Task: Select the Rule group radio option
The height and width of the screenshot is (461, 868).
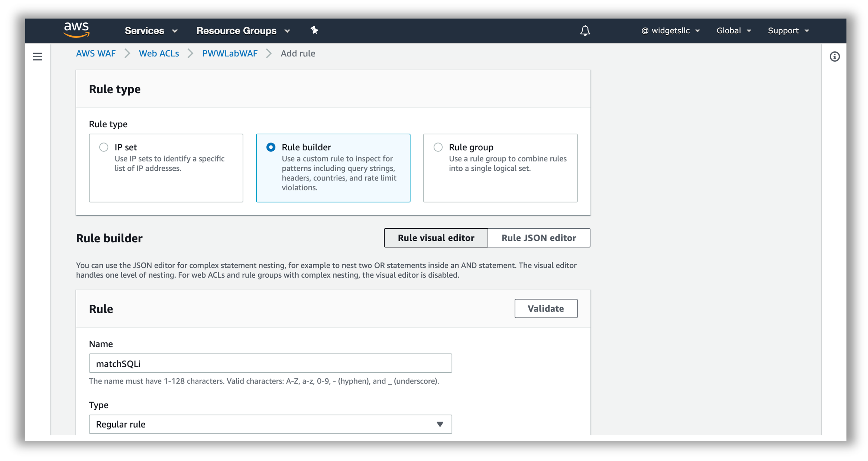Action: [438, 147]
